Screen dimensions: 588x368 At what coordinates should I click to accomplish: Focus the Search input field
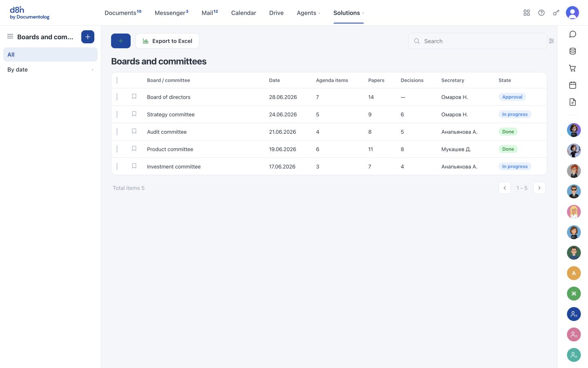tap(478, 41)
